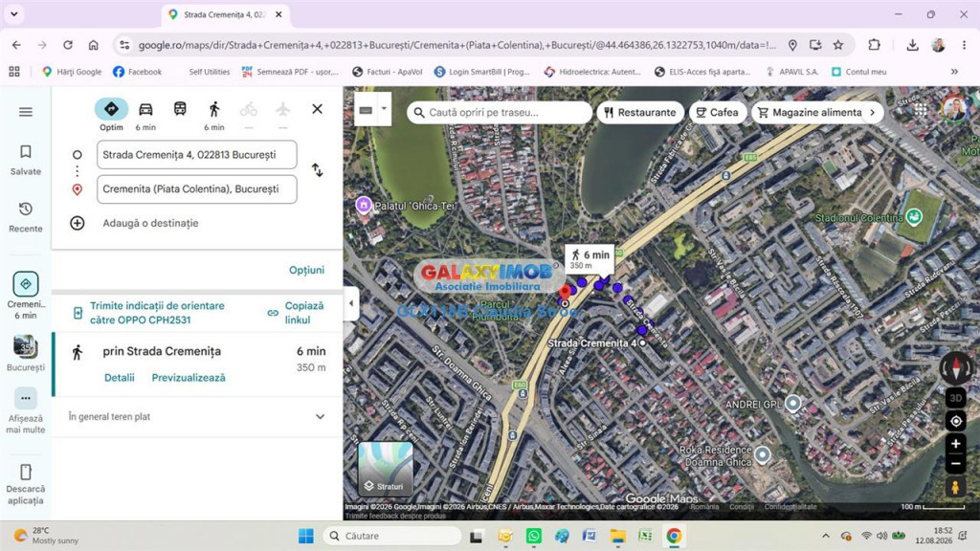Drop the Street View pegman icon
The image size is (980, 551).
(955, 487)
